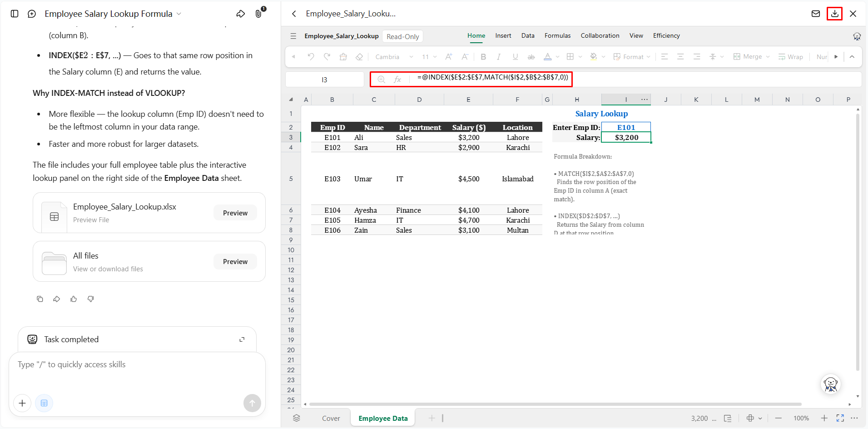Align cell text right
The width and height of the screenshot is (868, 429).
pyautogui.click(x=697, y=57)
